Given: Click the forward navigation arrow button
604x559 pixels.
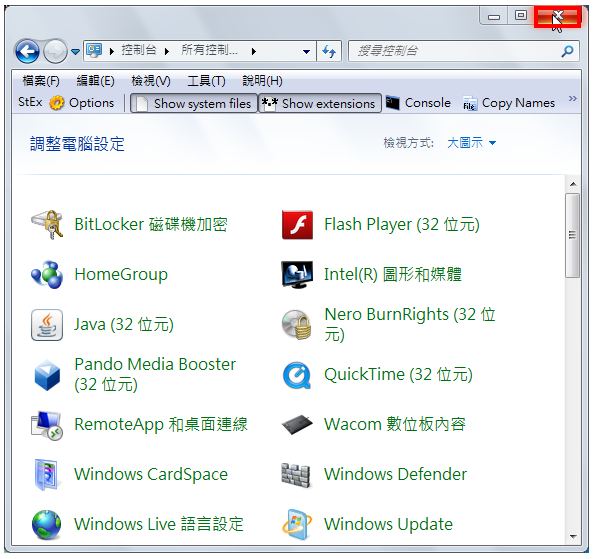Looking at the screenshot, I should pos(55,51).
